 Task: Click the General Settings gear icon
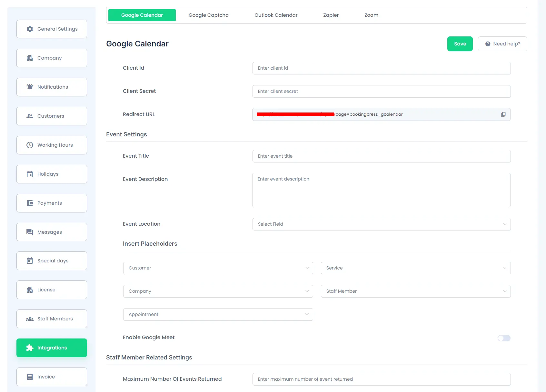point(30,29)
